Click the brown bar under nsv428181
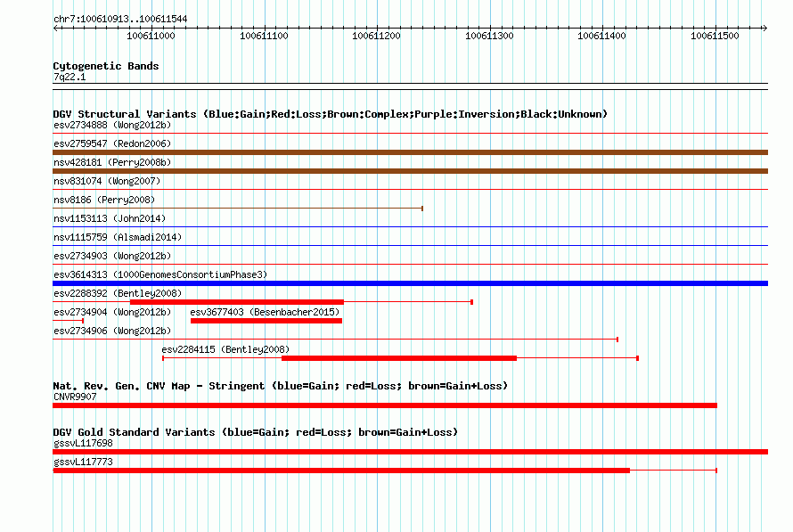Image resolution: width=793 pixels, height=532 pixels. [x=410, y=171]
